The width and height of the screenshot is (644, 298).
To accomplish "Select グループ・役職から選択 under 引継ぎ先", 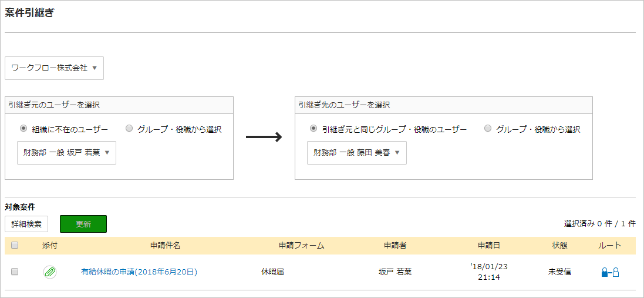I will 488,129.
